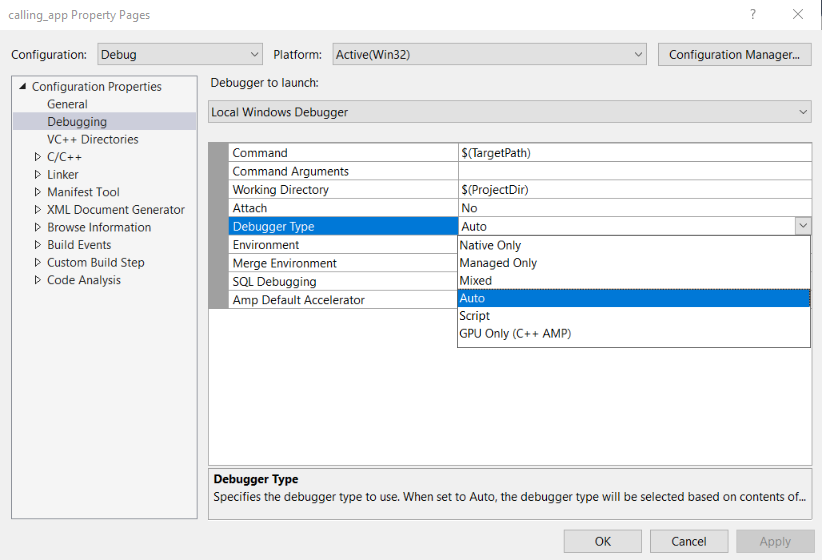This screenshot has width=822, height=560.
Task: Expand the Manifest Tool tree node
Action: [38, 192]
